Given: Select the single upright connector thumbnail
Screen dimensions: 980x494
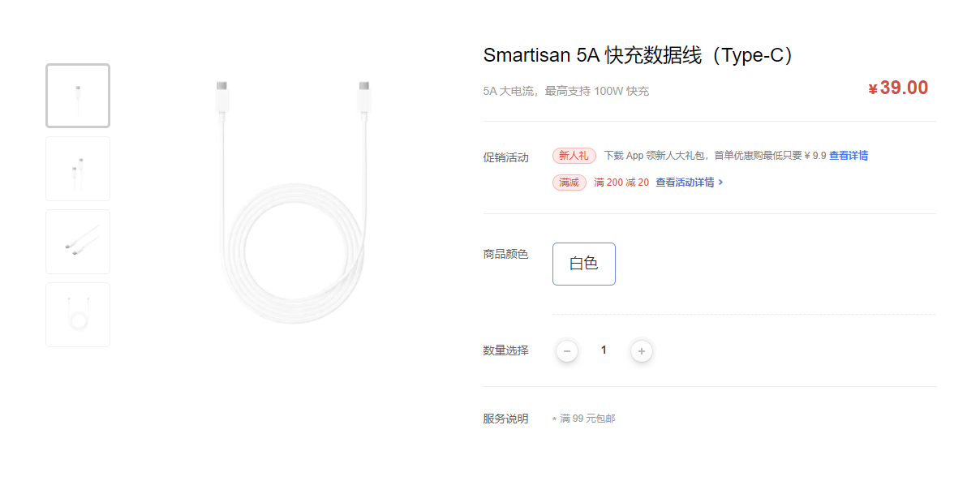Looking at the screenshot, I should point(78,96).
